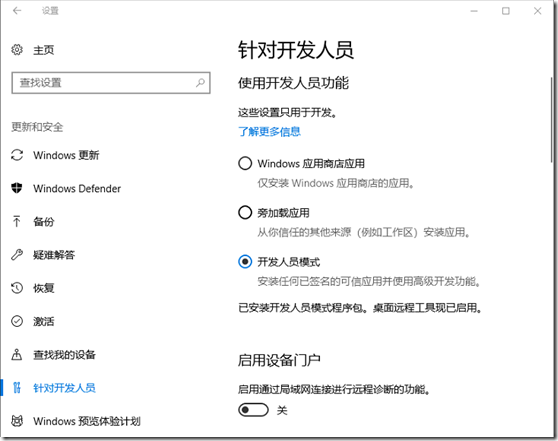Click the 恢复 history clock icon

(17, 288)
